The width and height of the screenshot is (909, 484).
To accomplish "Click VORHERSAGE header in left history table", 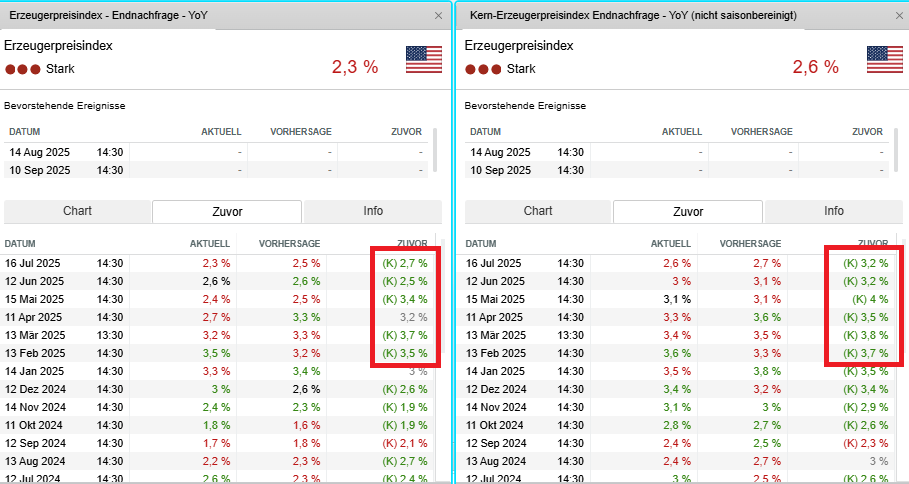I will coord(289,244).
